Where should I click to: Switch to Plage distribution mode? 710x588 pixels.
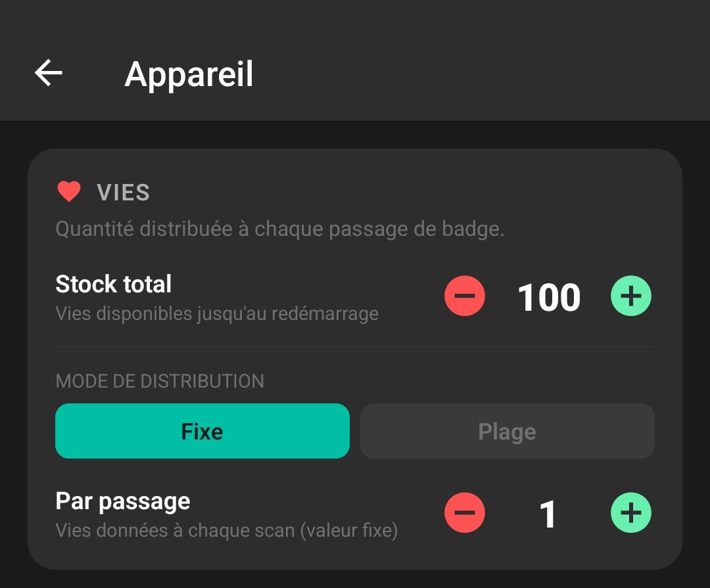click(x=508, y=431)
